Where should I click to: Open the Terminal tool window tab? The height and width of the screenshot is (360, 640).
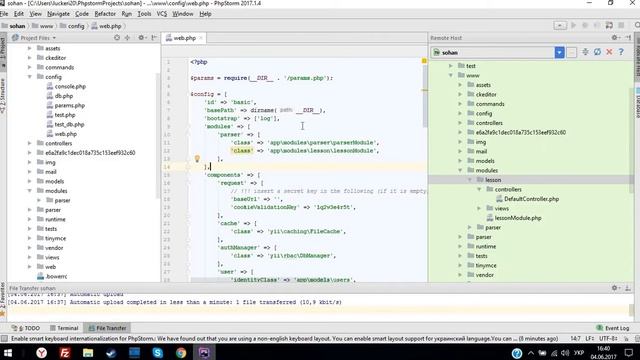[64, 328]
